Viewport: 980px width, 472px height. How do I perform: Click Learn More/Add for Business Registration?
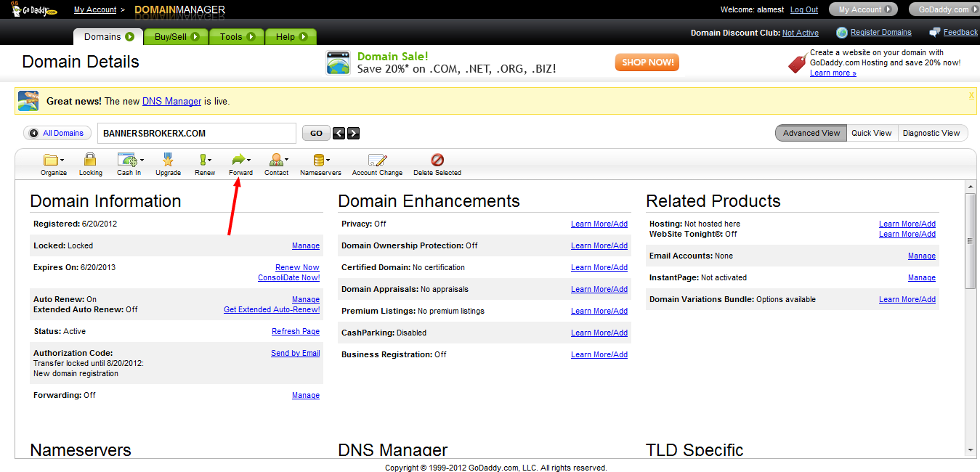(x=599, y=354)
